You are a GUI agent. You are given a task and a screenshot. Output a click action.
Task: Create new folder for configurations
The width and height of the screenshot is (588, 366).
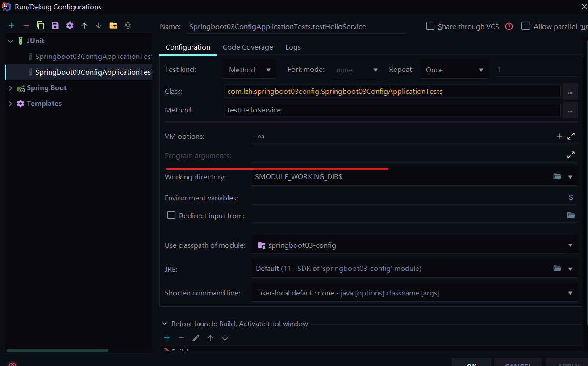(x=113, y=25)
